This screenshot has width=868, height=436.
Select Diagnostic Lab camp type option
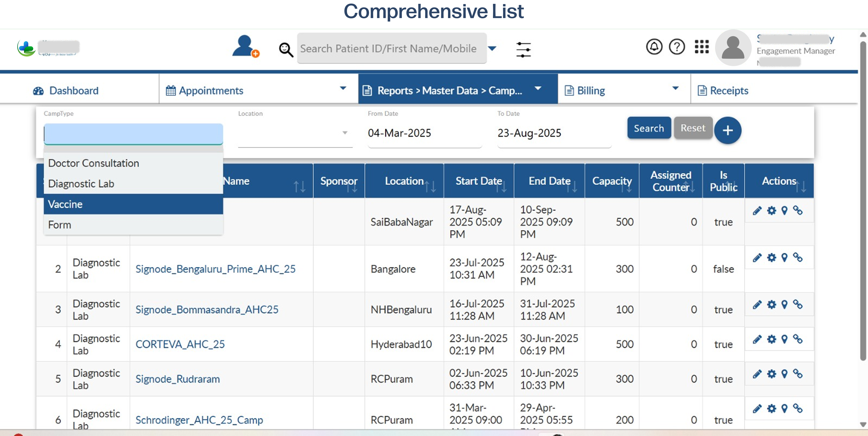[133, 184]
